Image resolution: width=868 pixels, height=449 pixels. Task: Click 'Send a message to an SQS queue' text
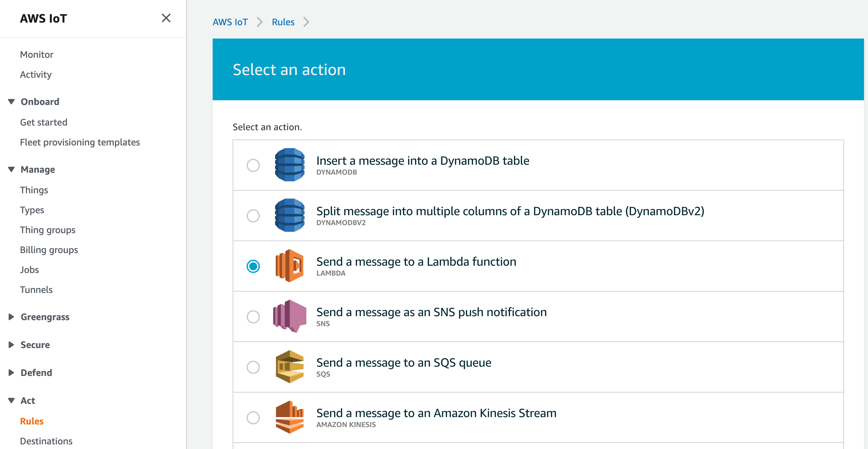click(x=404, y=363)
